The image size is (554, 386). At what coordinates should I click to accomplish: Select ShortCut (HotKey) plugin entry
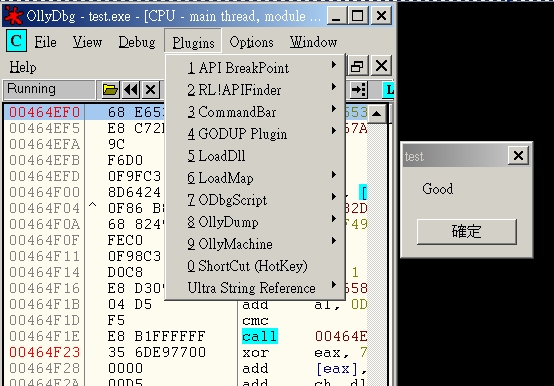tap(255, 266)
